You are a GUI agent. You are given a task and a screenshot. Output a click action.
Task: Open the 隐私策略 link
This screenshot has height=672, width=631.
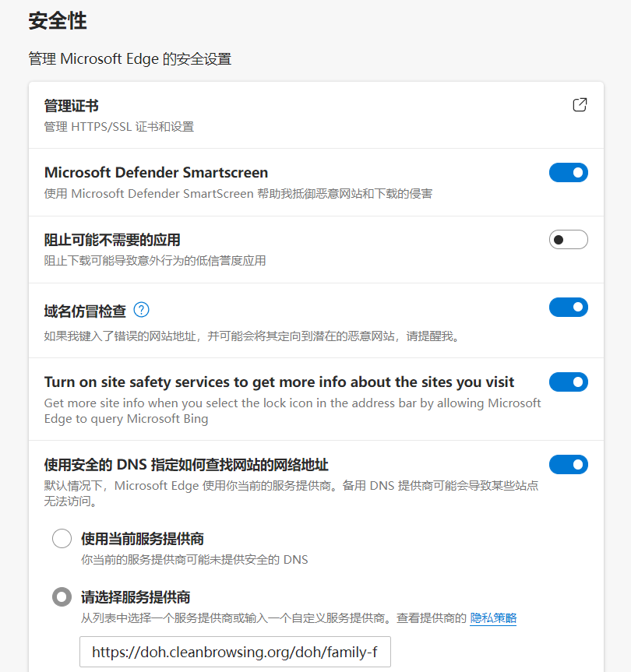[493, 618]
